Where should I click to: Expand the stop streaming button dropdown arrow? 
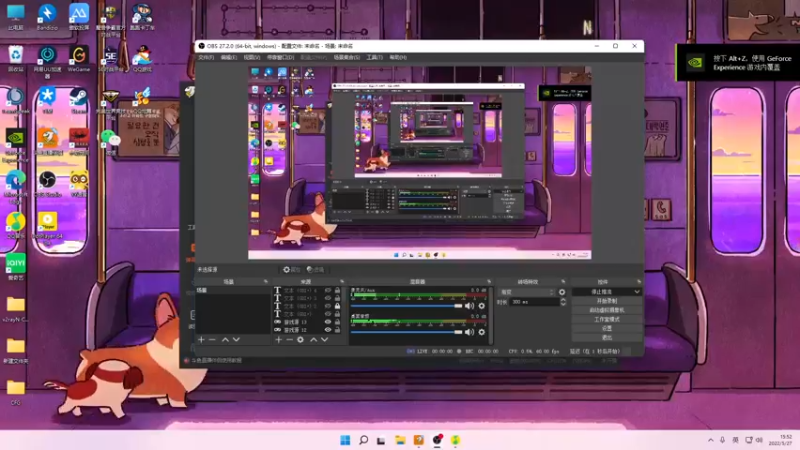pos(637,292)
